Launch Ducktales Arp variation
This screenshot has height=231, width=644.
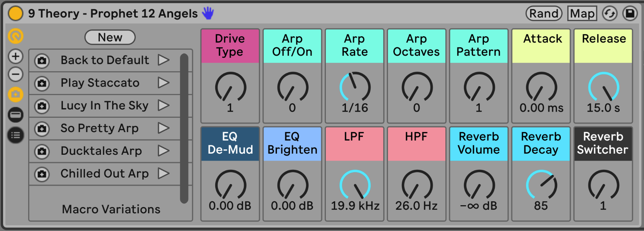point(164,151)
